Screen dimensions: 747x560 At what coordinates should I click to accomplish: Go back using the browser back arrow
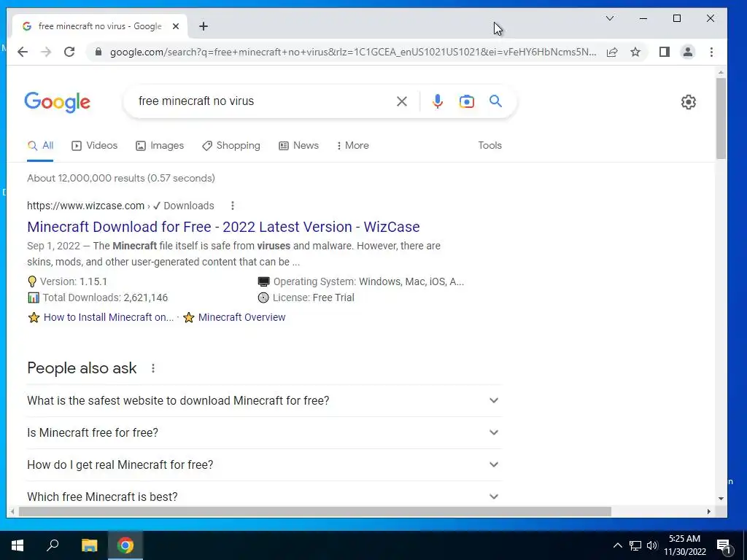pyautogui.click(x=23, y=52)
